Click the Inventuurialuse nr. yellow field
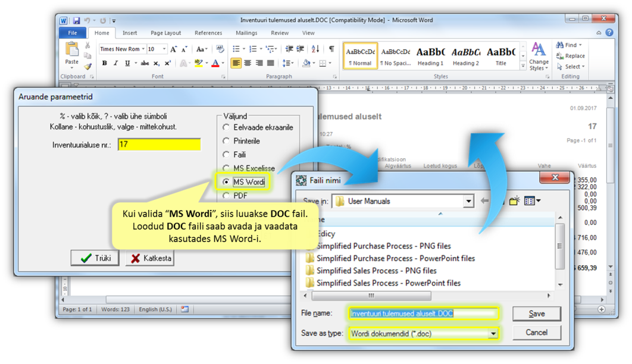 [159, 145]
